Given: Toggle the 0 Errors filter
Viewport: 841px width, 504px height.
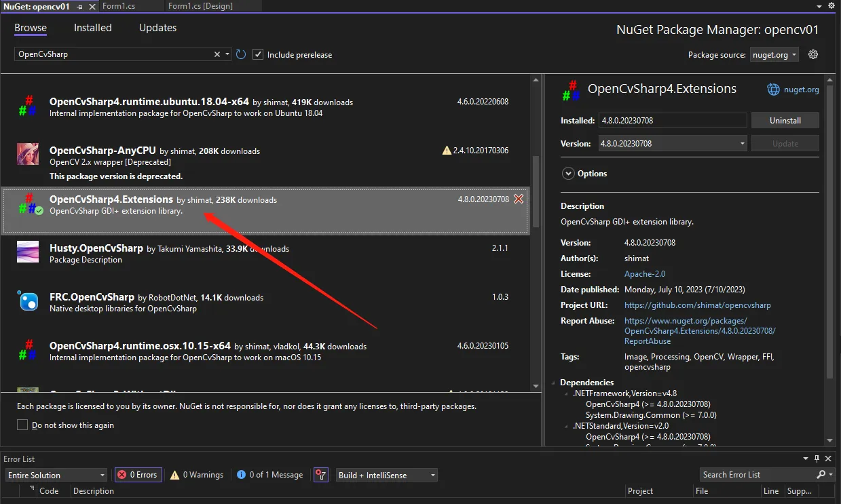Looking at the screenshot, I should pyautogui.click(x=138, y=475).
